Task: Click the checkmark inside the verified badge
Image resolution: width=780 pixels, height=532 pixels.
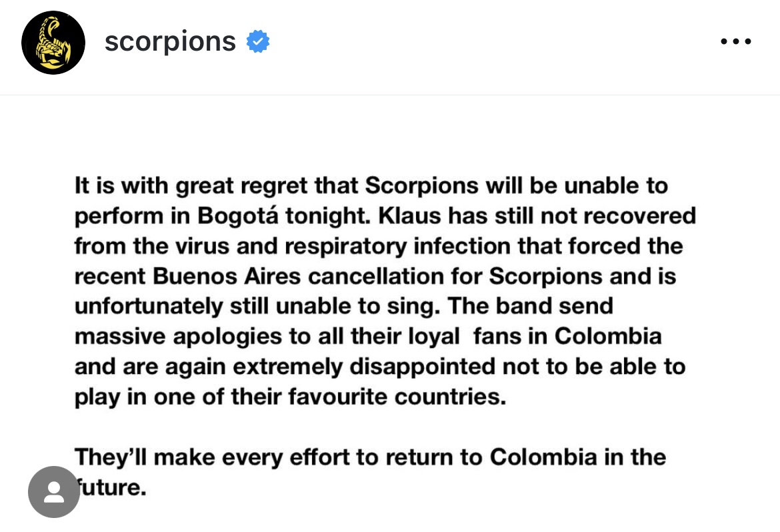Action: (x=258, y=41)
